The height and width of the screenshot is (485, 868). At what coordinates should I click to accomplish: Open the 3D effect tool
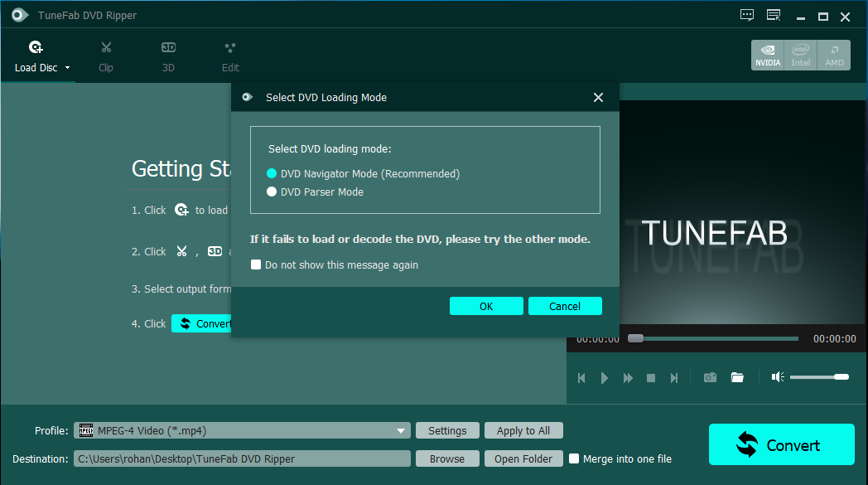(x=168, y=48)
